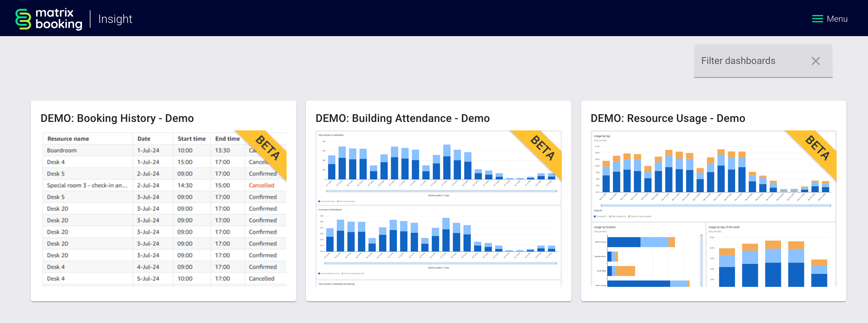Click the matrix booking wordmark text
This screenshot has height=323, width=868.
point(59,19)
